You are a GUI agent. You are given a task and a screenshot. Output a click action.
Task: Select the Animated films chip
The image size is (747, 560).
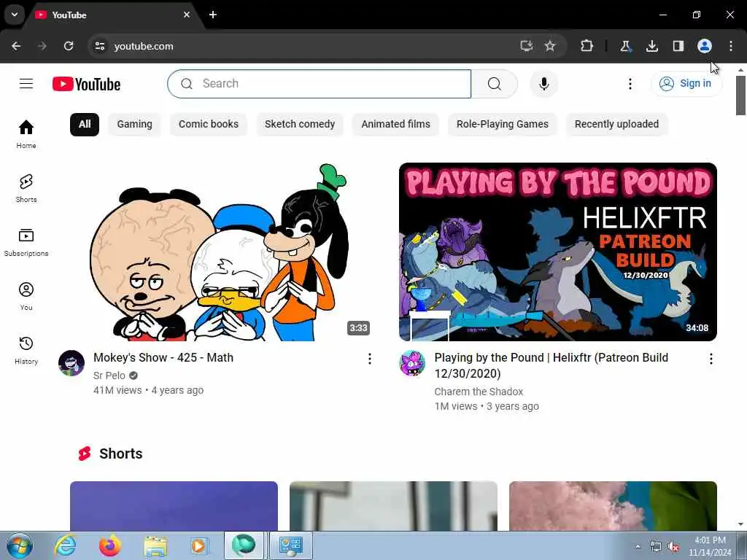[395, 124]
